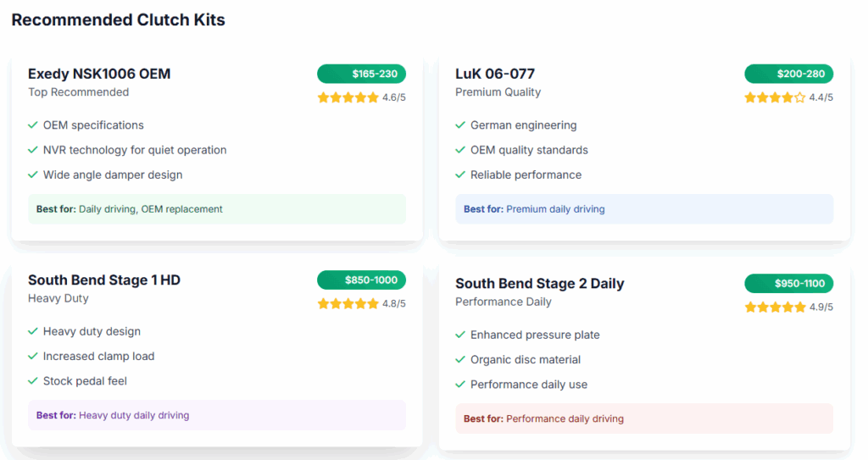Click the checkmark beside Heavy duty design
This screenshot has width=868, height=460.
coord(33,331)
